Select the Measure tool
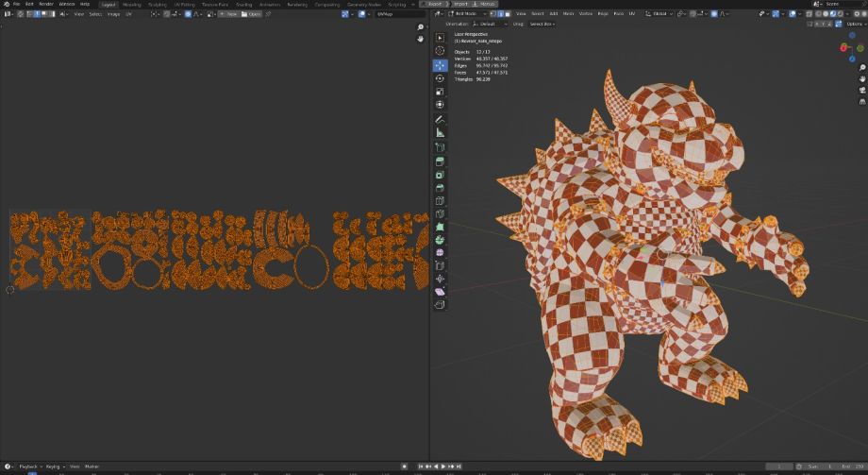Viewport: 868px width, 475px height. (x=440, y=132)
